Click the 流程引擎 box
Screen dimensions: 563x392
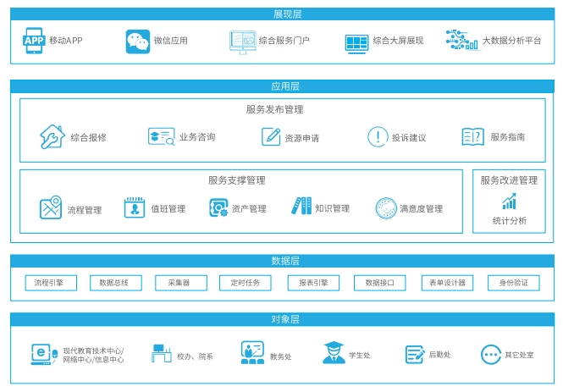(x=51, y=283)
